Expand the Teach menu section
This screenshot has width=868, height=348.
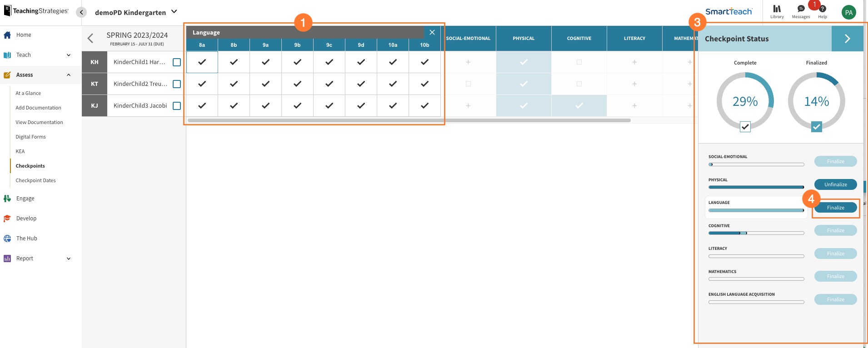(68, 55)
